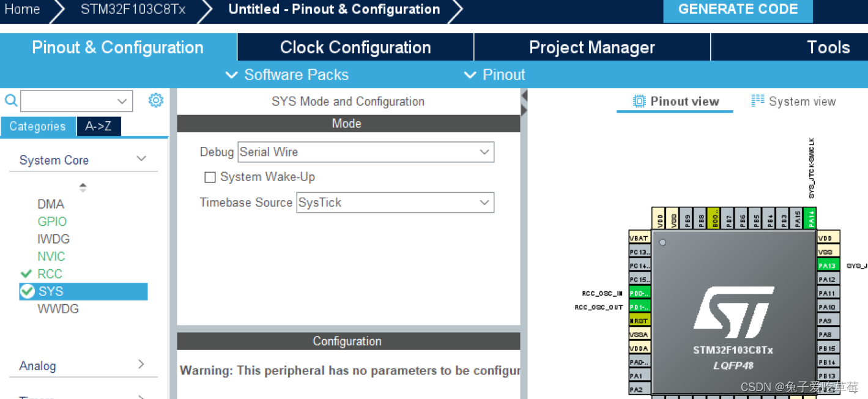
Task: Click the up/down sort arrows under System Core
Action: [83, 187]
